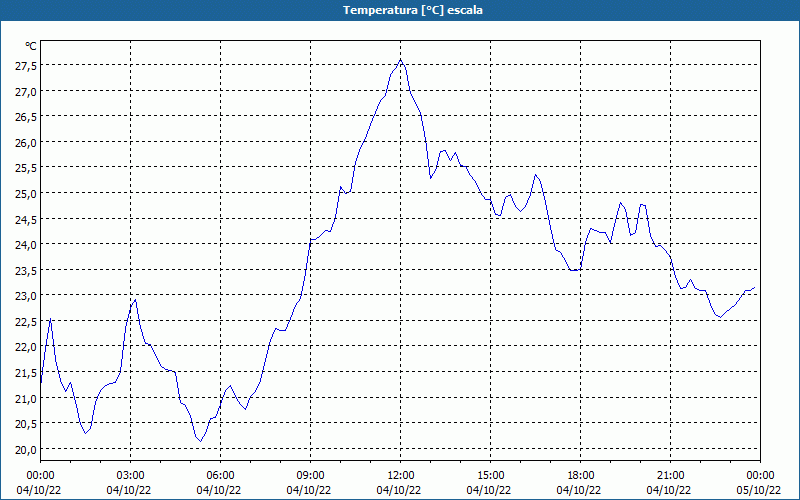Click the 03:00 time axis label
Screen dimensions: 800x500
click(131, 476)
